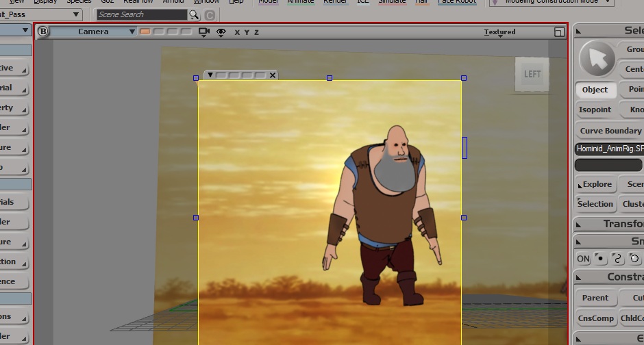
Task: Open the left toolbar 'erty' menu button
Action: [x=14, y=108]
